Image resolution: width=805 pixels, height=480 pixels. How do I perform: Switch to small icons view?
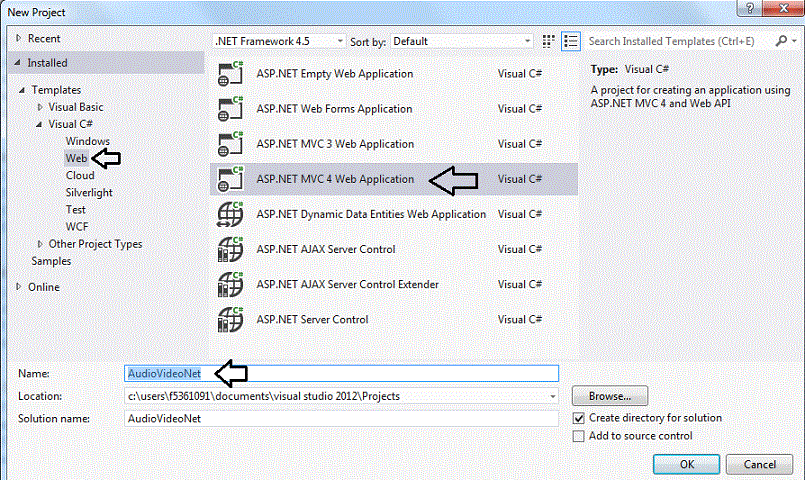click(x=548, y=42)
